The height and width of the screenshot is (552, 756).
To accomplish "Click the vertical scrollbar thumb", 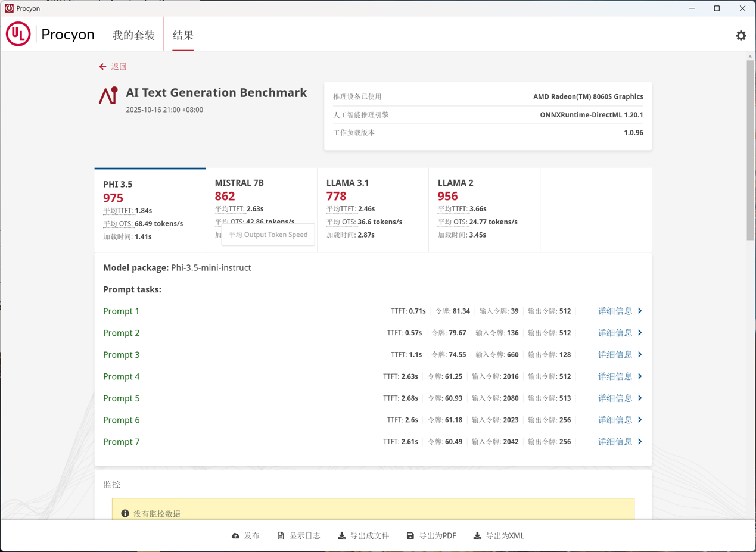I will click(x=750, y=149).
